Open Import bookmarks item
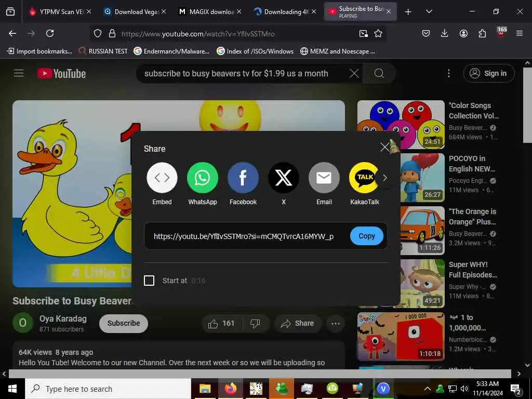The height and width of the screenshot is (399, 532). [39, 51]
